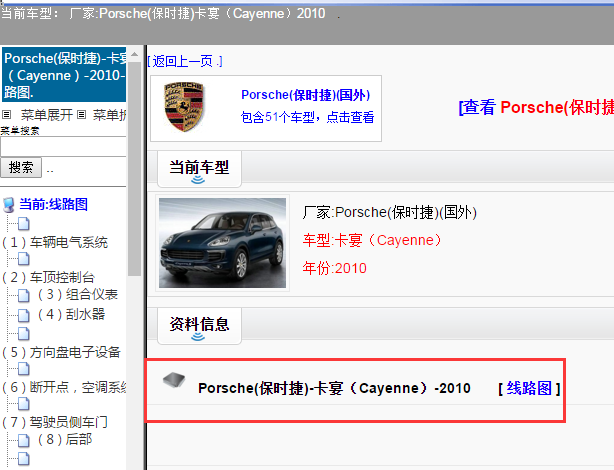Click page icon above (6) 断开点

[x=23, y=369]
